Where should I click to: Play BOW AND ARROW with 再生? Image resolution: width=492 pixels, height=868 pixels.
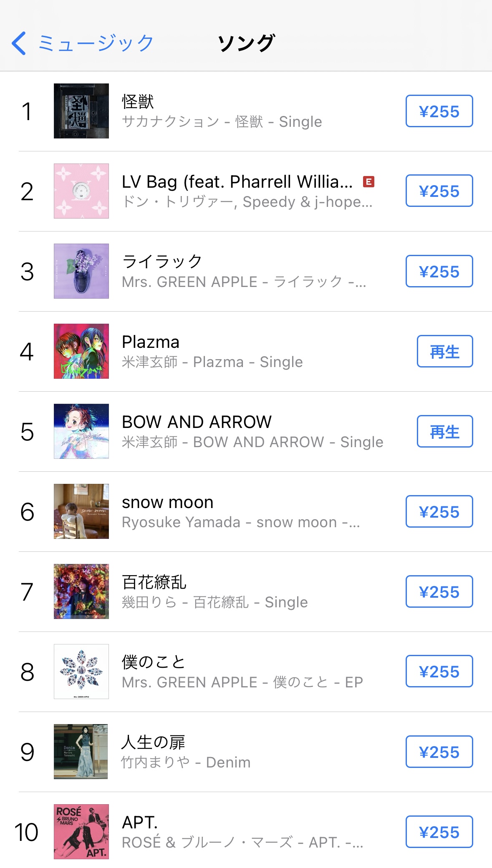[444, 432]
